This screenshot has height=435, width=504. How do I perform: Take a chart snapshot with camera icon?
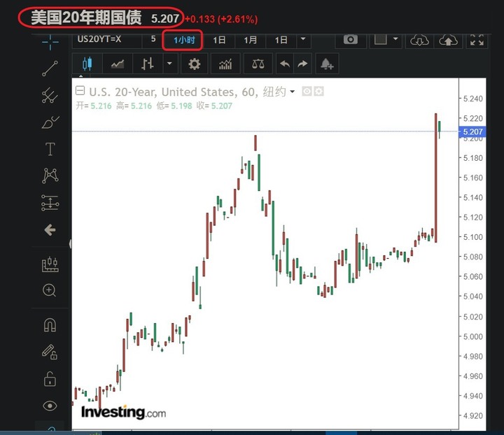(351, 40)
